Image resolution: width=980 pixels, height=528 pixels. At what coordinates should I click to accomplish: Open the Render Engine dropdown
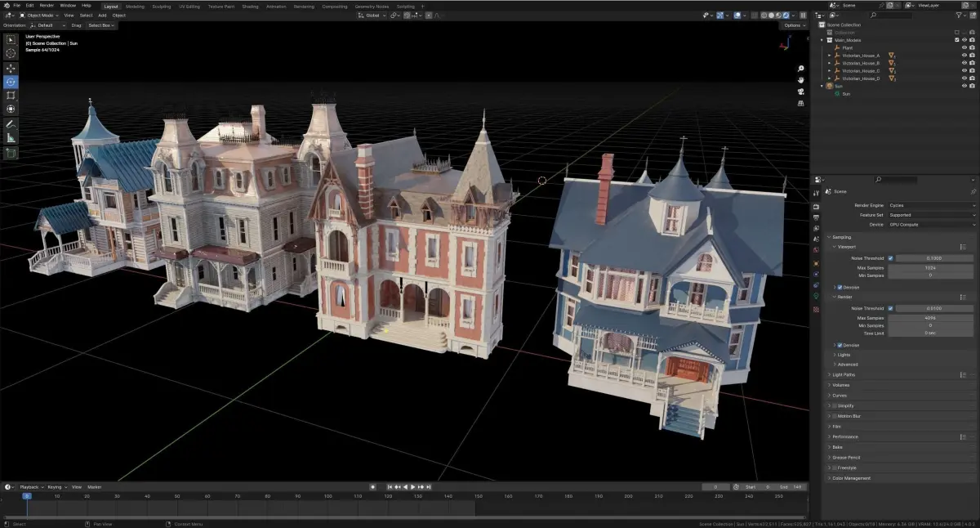click(931, 205)
